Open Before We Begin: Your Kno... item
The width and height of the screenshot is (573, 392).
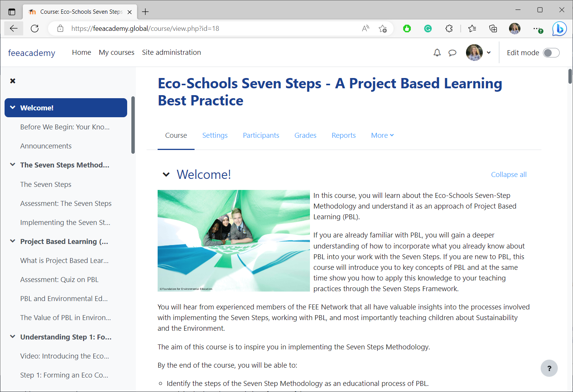pos(65,127)
